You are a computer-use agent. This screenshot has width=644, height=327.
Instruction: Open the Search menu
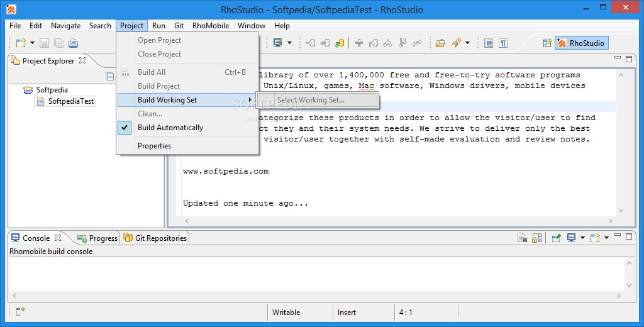100,26
